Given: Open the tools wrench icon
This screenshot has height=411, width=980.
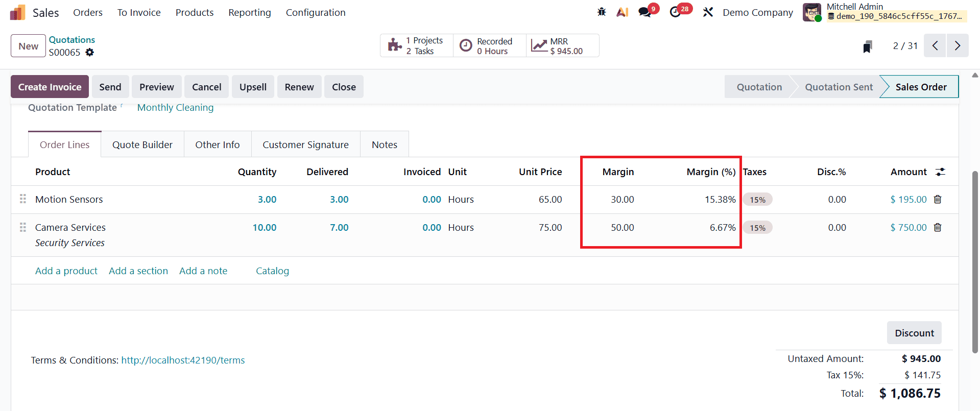Looking at the screenshot, I should pos(708,12).
